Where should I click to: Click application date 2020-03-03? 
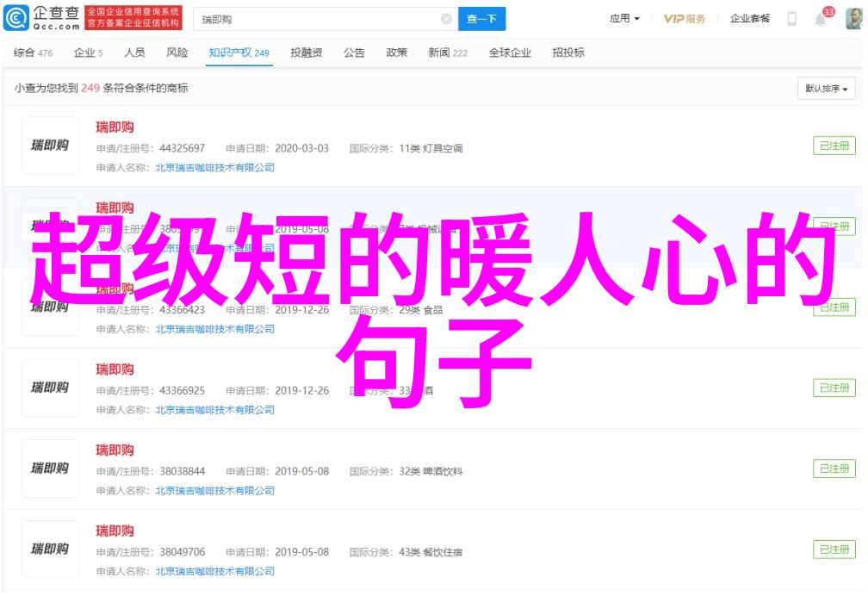(301, 148)
